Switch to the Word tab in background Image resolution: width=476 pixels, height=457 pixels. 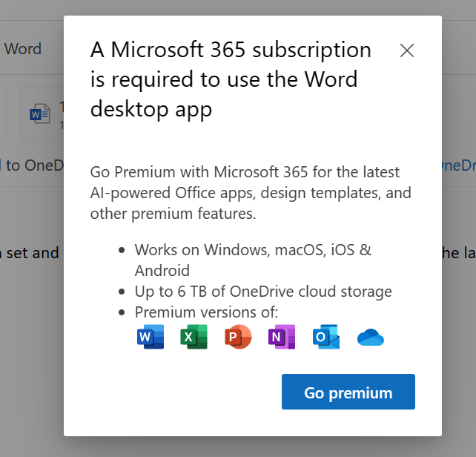(x=23, y=50)
